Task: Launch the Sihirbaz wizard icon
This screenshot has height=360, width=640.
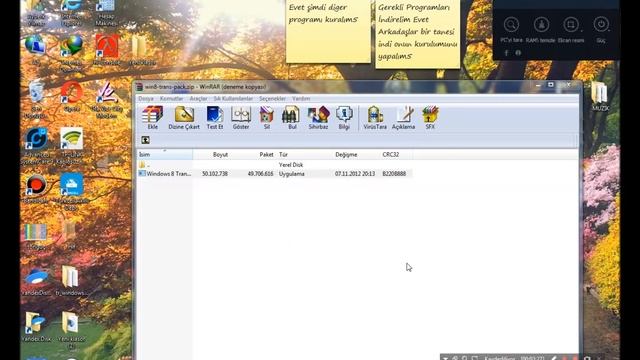Action: coord(318,118)
